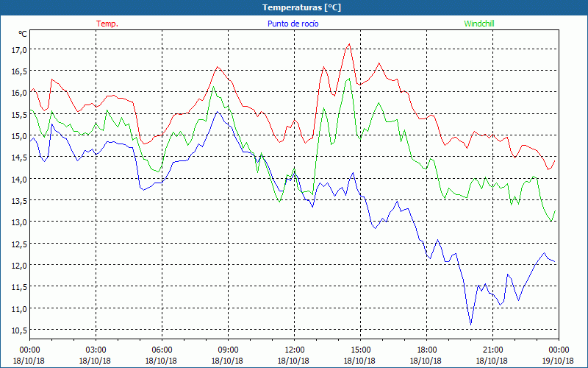This screenshot has width=588, height=368.
Task: Click the 15:00 time axis label
Action: click(360, 350)
